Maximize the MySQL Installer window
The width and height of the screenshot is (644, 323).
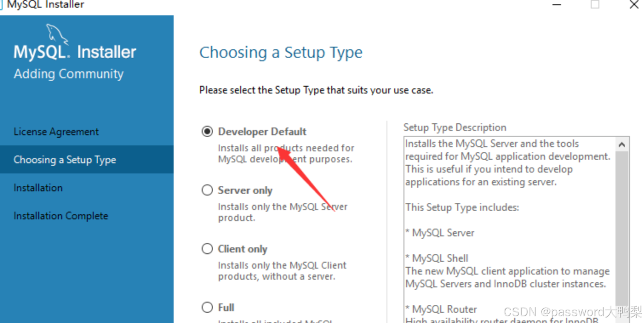(595, 5)
